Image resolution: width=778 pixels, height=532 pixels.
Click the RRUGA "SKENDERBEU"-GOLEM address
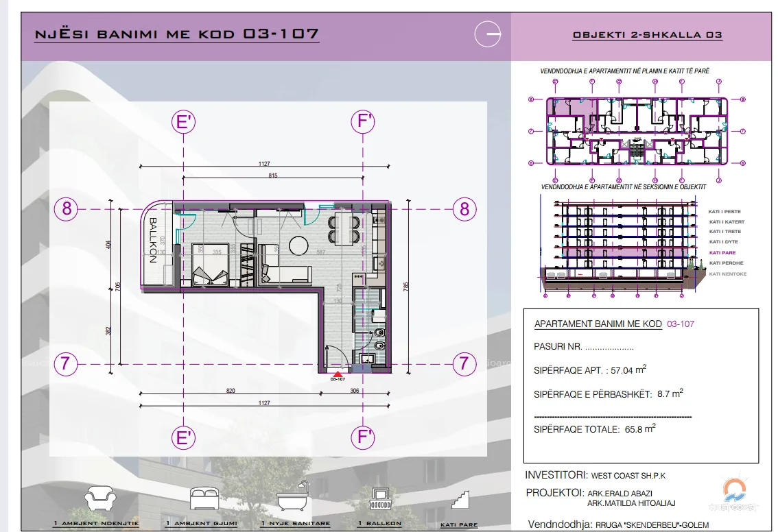coord(652,525)
